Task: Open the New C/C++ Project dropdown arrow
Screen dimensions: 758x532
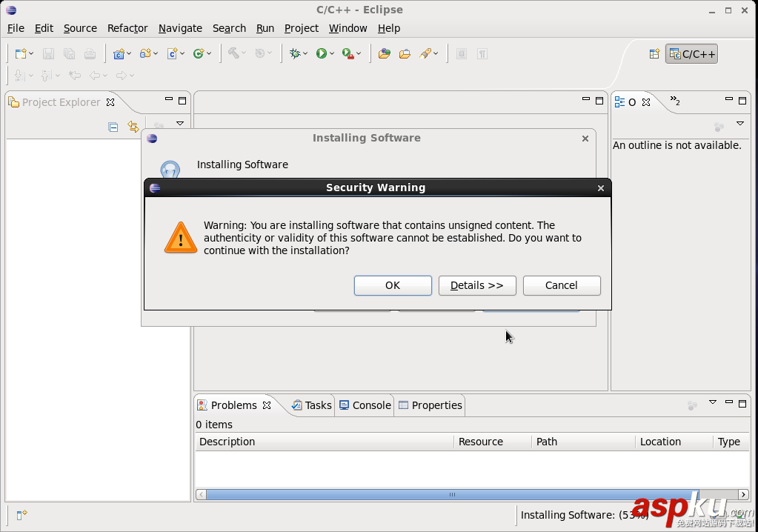Action: (129, 53)
